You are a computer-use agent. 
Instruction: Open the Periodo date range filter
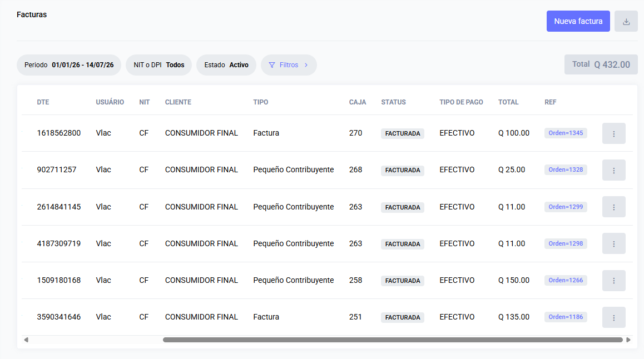(69, 65)
